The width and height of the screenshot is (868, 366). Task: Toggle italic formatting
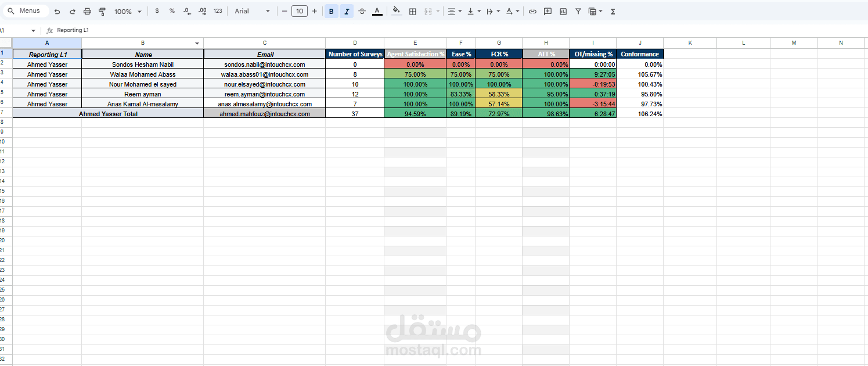[347, 11]
